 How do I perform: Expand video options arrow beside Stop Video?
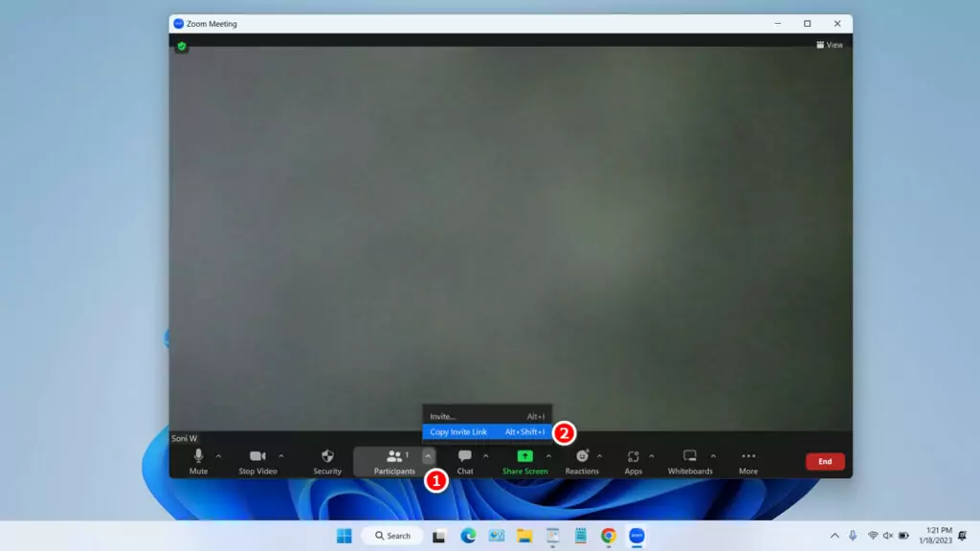click(x=281, y=456)
